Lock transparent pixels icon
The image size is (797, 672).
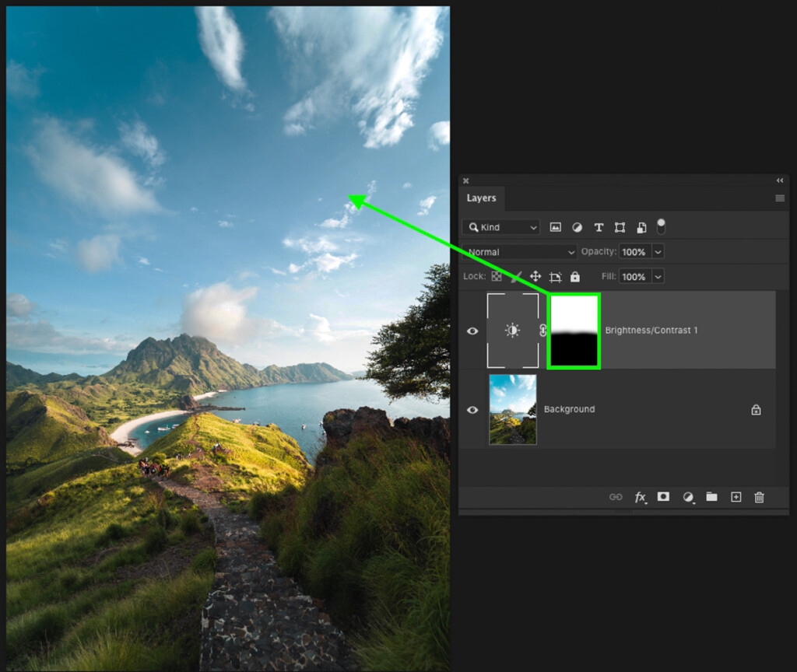coord(497,276)
